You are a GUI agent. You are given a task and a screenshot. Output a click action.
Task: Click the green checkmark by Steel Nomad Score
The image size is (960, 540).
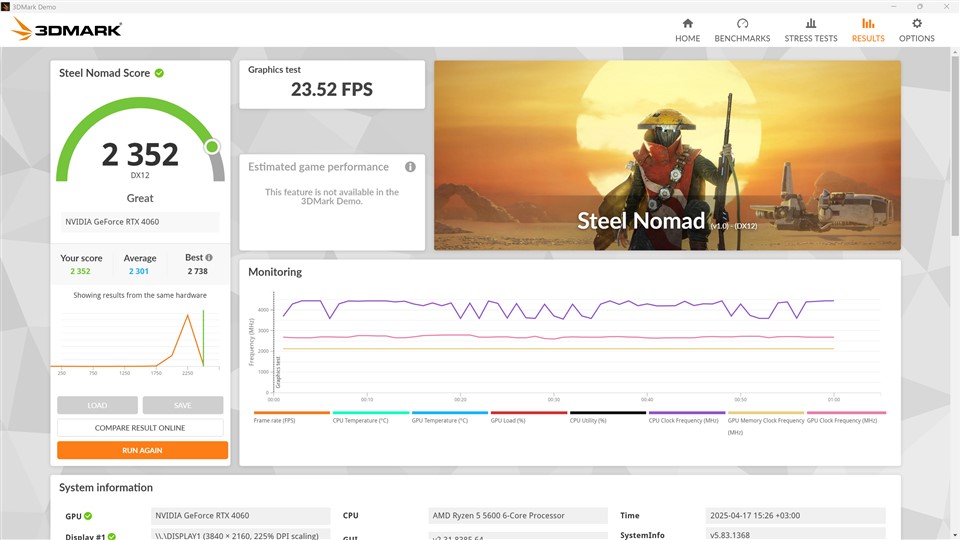point(159,73)
